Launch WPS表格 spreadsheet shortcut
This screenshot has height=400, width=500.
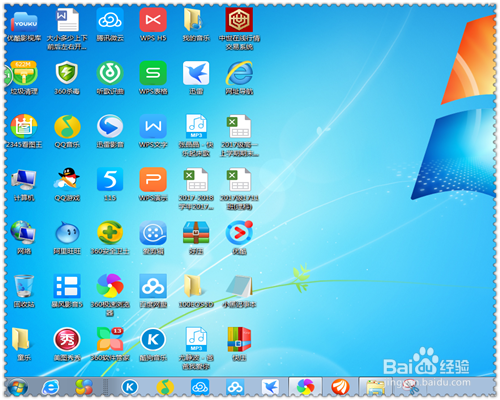(x=153, y=73)
